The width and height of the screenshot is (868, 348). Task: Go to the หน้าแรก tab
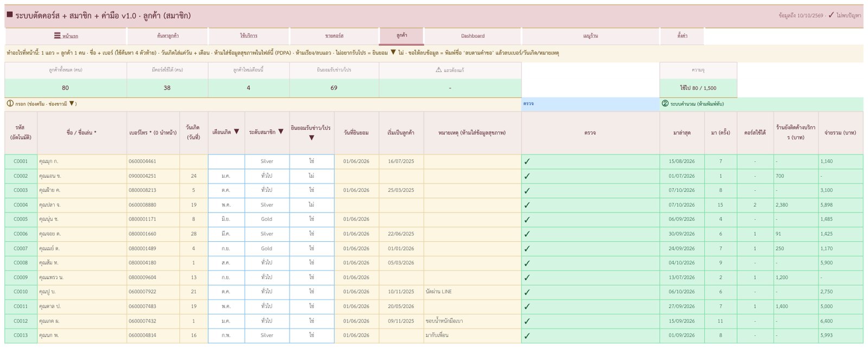(x=66, y=36)
